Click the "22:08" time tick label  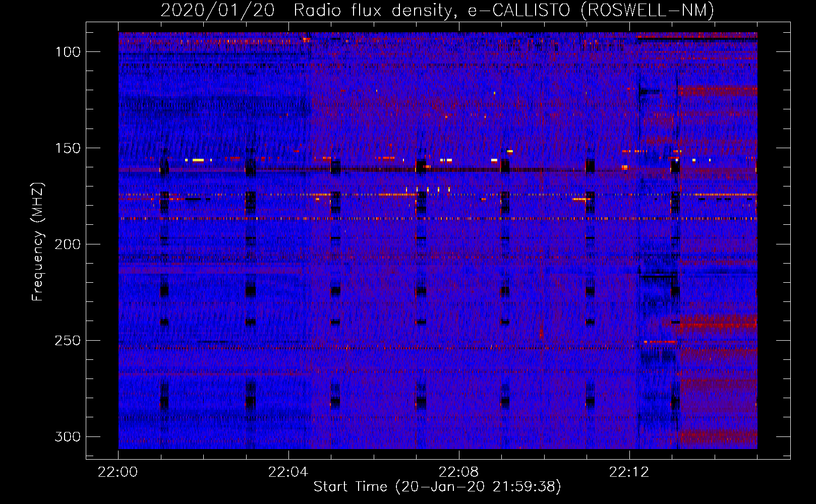458,472
